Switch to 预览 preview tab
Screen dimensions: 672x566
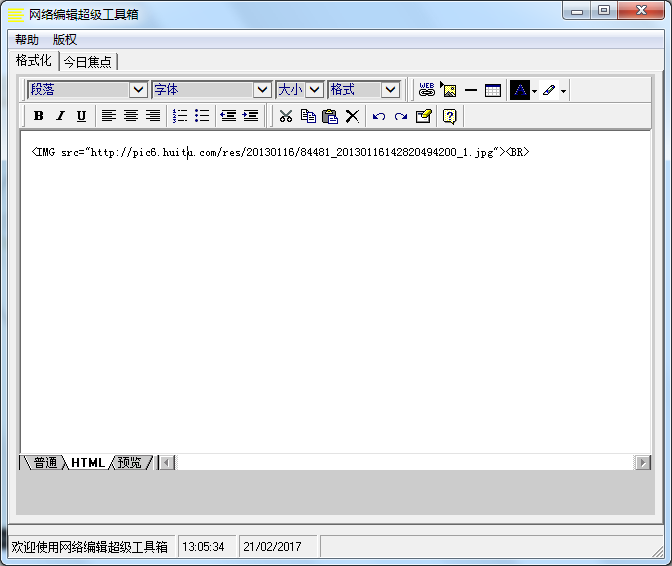click(129, 463)
